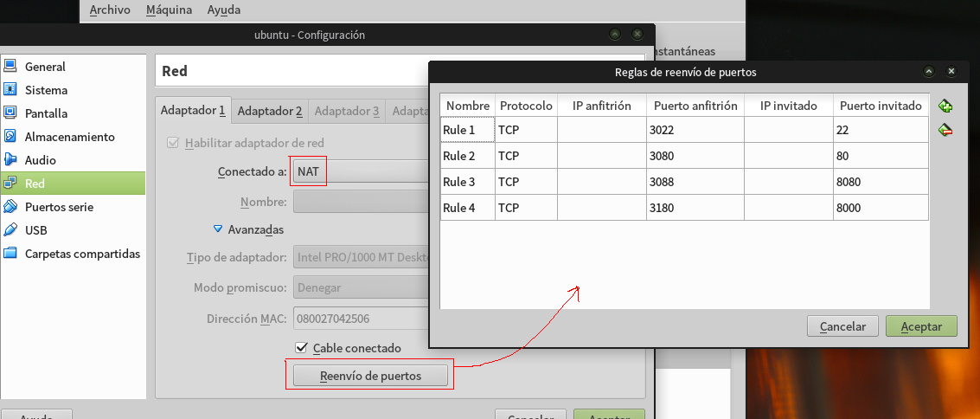Add a new port forwarding rule
This screenshot has height=419, width=980.
pos(945,106)
